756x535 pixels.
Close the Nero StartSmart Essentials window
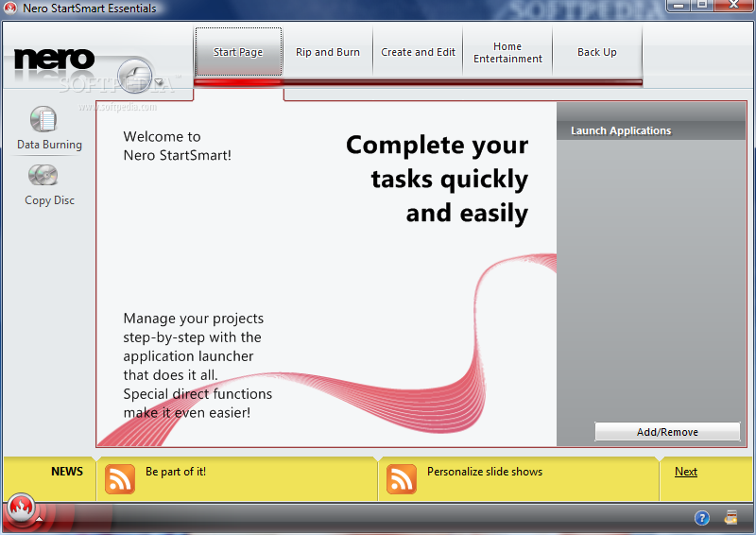tap(733, 6)
